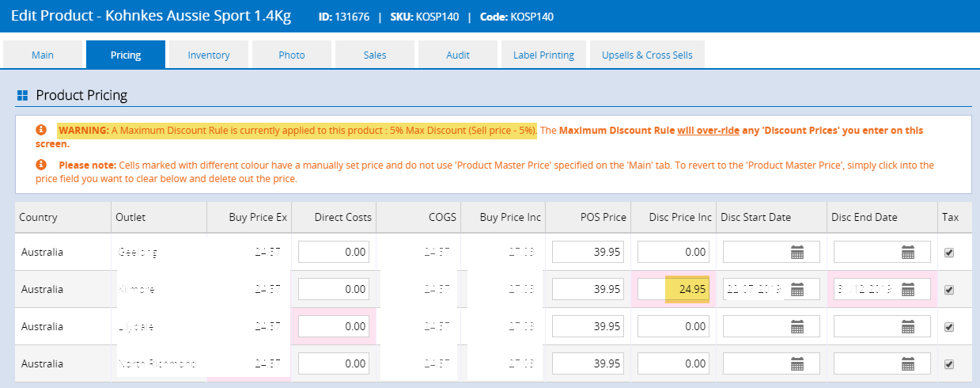Image resolution: width=980 pixels, height=388 pixels.
Task: Open the Label Printing tab
Action: (543, 55)
